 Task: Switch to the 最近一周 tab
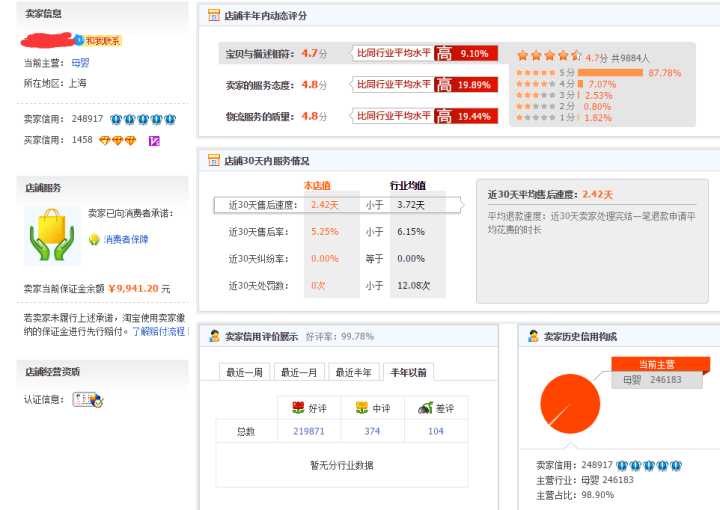click(x=244, y=372)
